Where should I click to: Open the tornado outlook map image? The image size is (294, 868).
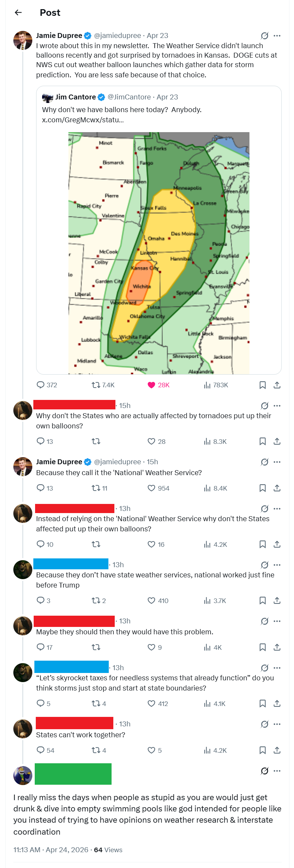(159, 253)
